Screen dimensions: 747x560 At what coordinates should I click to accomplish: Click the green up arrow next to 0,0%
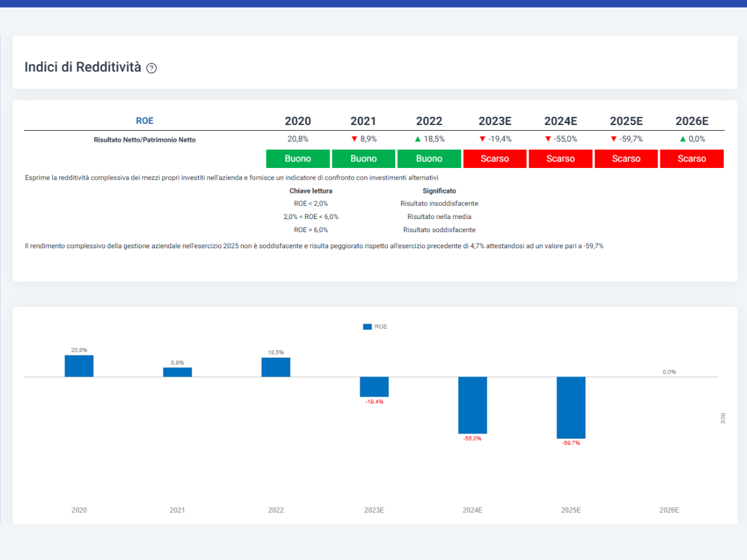pos(683,139)
